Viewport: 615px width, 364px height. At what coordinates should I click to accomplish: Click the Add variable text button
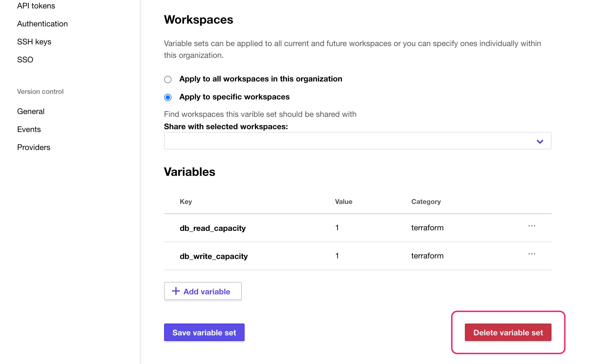[x=203, y=291]
